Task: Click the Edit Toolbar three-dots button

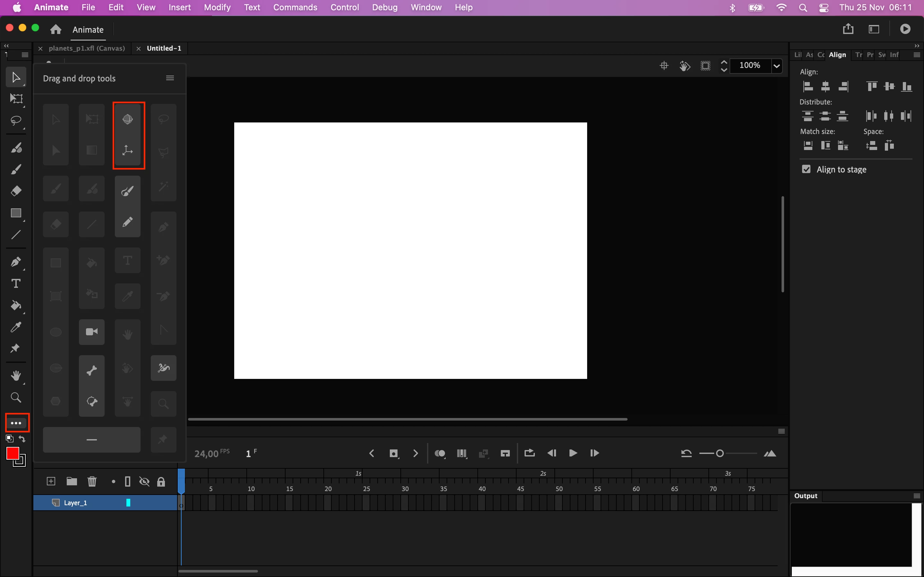Action: click(x=16, y=423)
